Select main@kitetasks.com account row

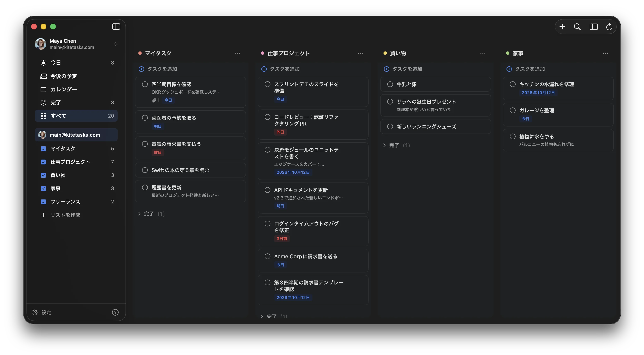76,135
